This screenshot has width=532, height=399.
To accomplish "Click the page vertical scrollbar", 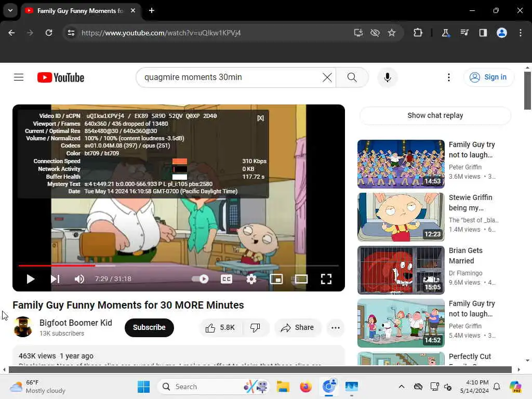I will 527,90.
